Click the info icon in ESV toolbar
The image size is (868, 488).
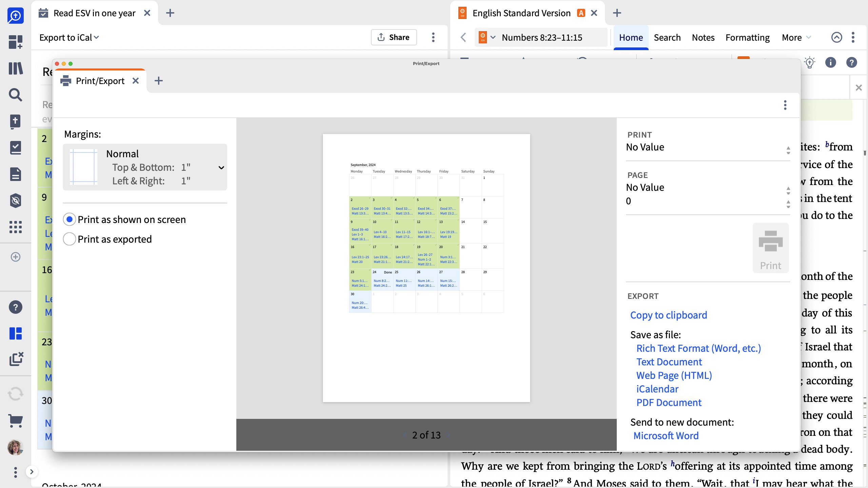click(x=830, y=62)
